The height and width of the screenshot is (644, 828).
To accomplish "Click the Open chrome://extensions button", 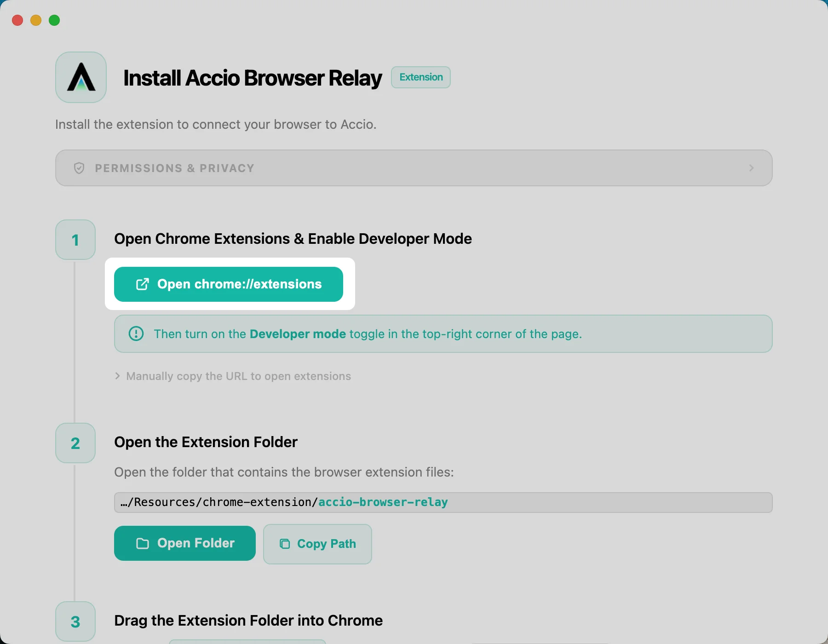I will [x=229, y=284].
